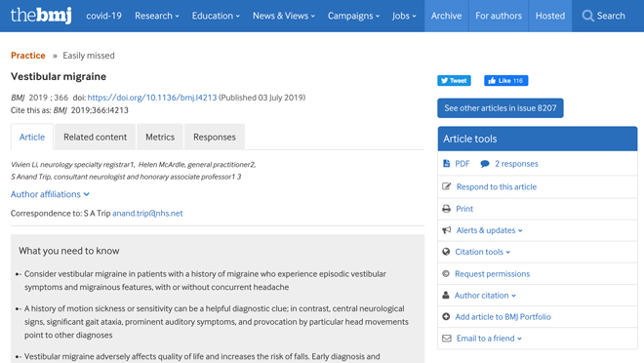Click Request permissions link
The height and width of the screenshot is (363, 644).
pyautogui.click(x=492, y=273)
